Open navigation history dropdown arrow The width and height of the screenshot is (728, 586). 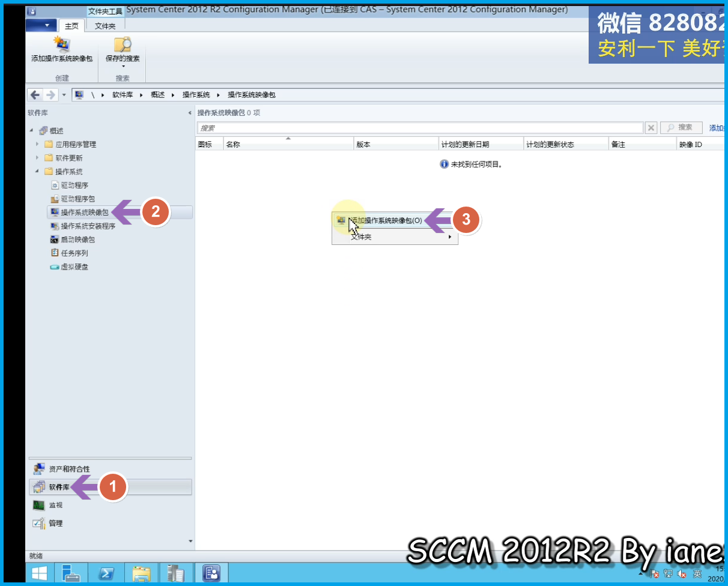[64, 95]
